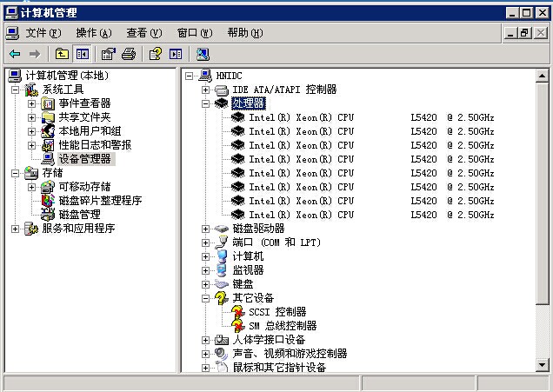
Task: Open the 操作(A) menu
Action: 93,33
